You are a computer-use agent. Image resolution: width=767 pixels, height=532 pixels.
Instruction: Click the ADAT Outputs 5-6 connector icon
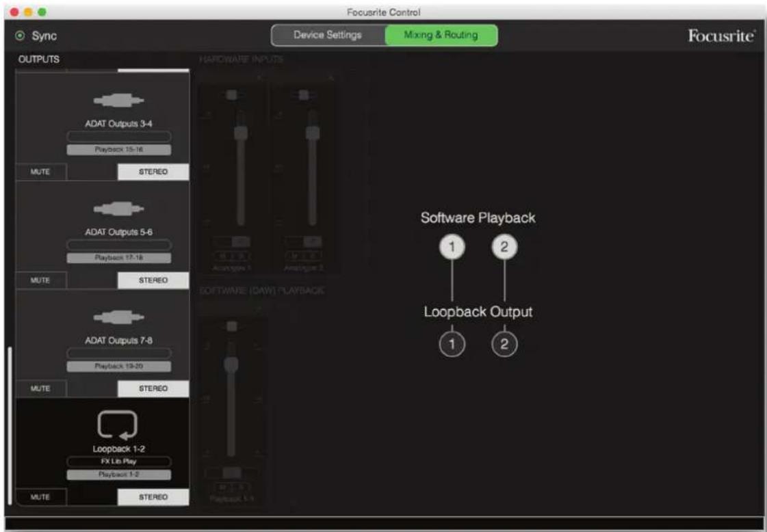pos(118,209)
